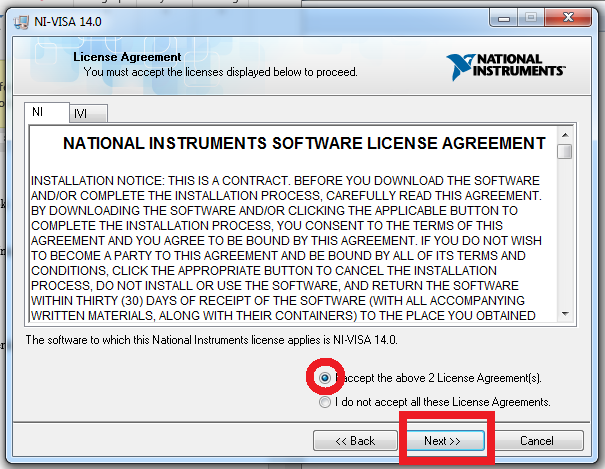Click the 'License Agreement' header text
The height and width of the screenshot is (469, 605).
tap(127, 57)
